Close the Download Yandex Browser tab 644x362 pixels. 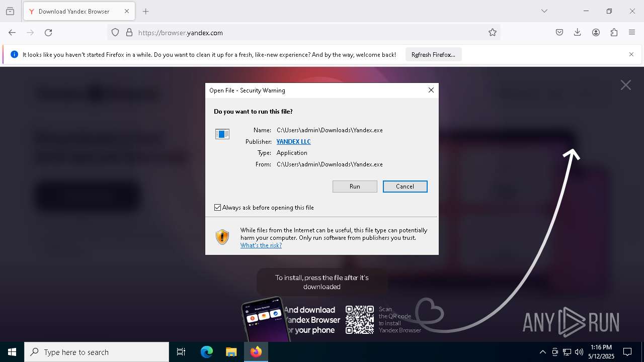(x=127, y=11)
